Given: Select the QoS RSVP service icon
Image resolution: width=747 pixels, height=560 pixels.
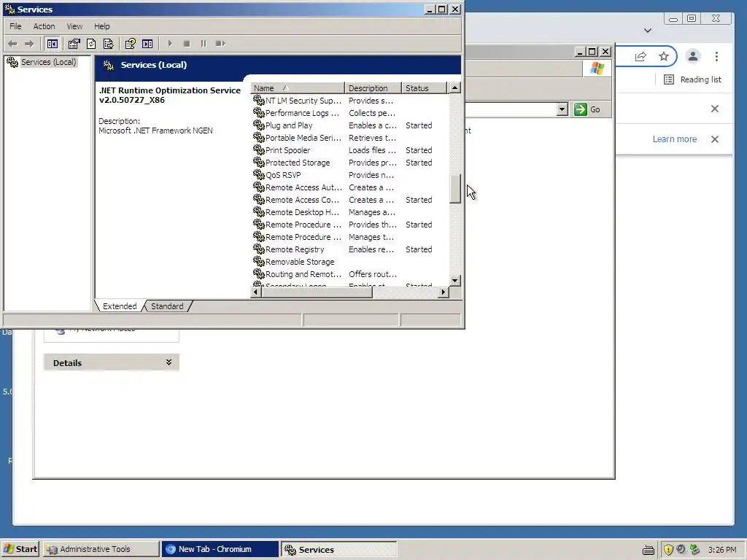Looking at the screenshot, I should [x=259, y=174].
